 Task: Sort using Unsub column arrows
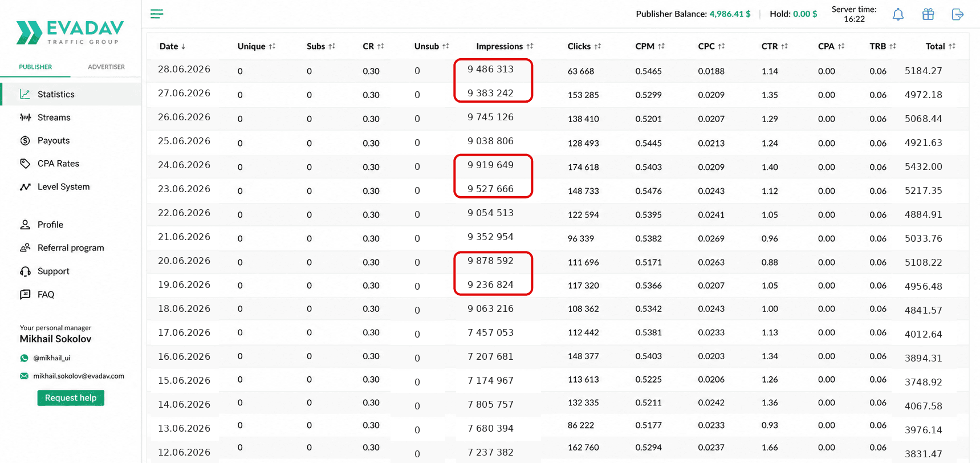[446, 46]
